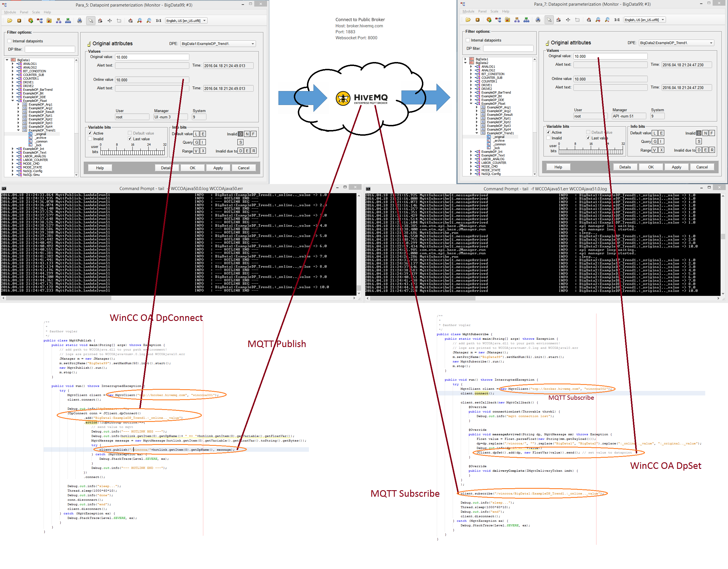Screen dimensions: 728x569
Task: Click the printer icon in Para_7 toolbar
Action: [538, 20]
